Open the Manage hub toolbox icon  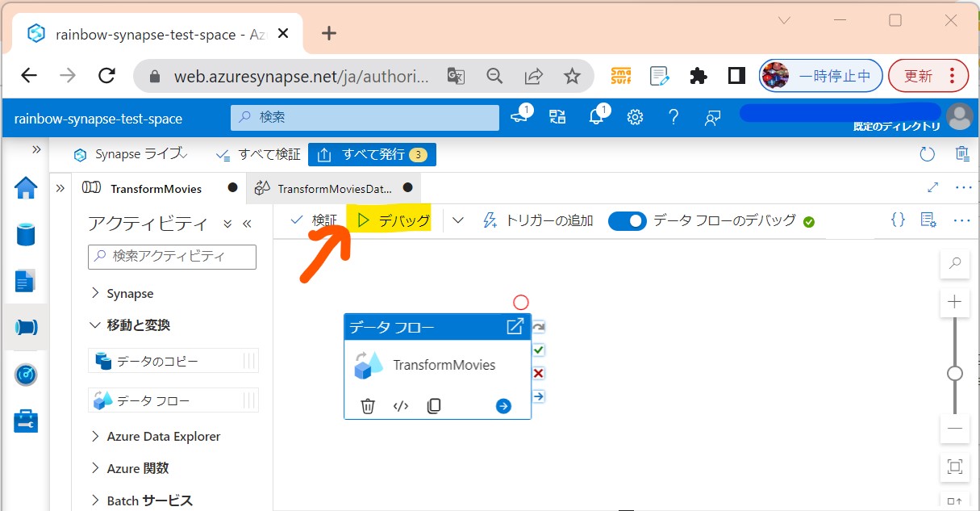[x=26, y=421]
